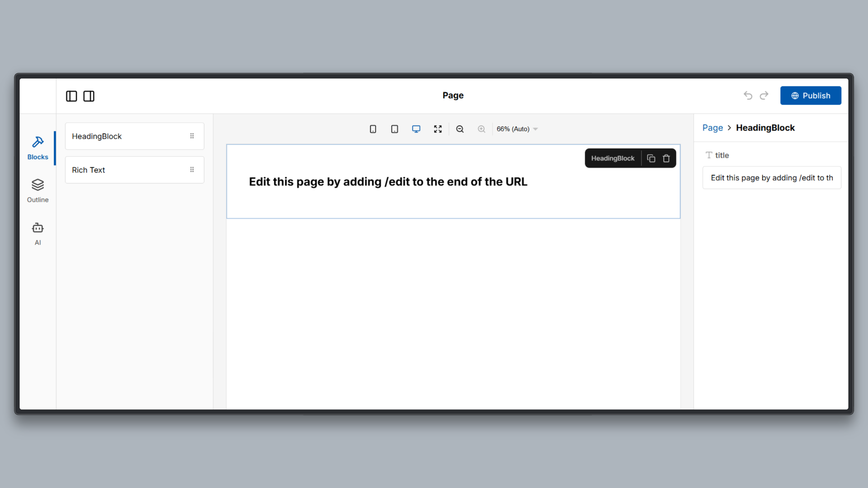Viewport: 868px width, 488px height.
Task: Select the desktop viewport icon
Action: [x=416, y=129]
